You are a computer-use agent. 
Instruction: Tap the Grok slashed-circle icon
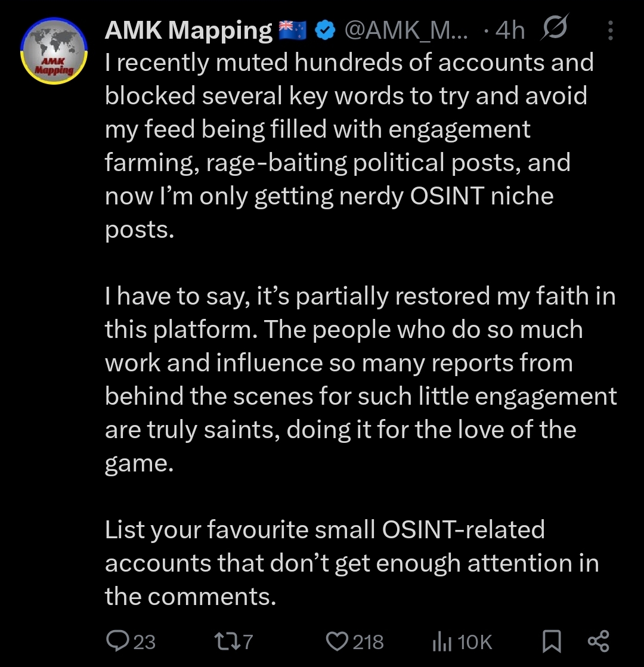[x=555, y=28]
